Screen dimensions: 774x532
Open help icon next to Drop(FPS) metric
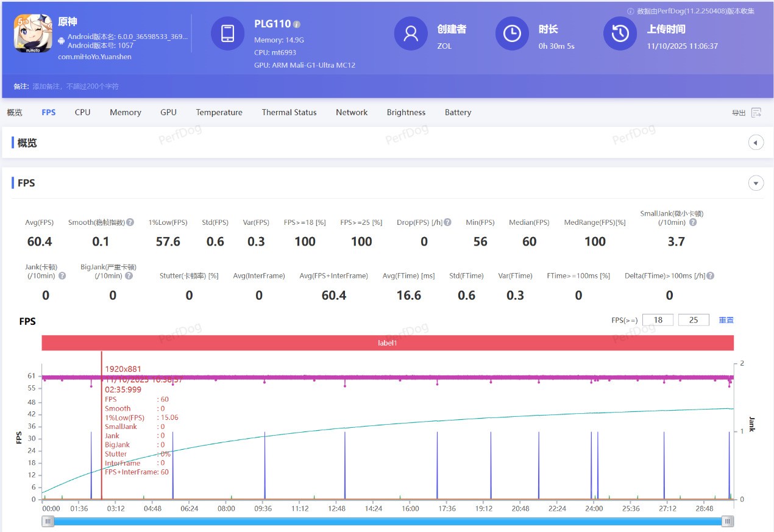tap(448, 222)
